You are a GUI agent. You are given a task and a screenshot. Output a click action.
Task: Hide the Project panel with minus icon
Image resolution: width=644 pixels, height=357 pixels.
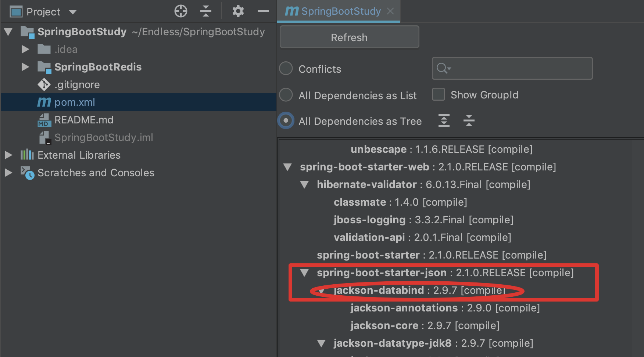click(263, 11)
